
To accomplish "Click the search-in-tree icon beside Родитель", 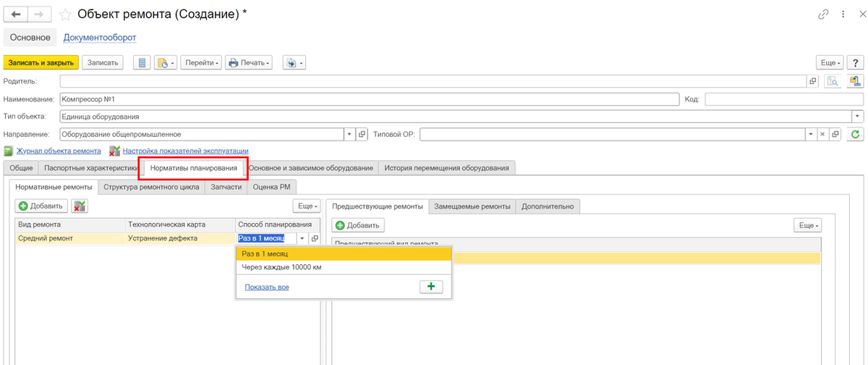I will coord(833,81).
